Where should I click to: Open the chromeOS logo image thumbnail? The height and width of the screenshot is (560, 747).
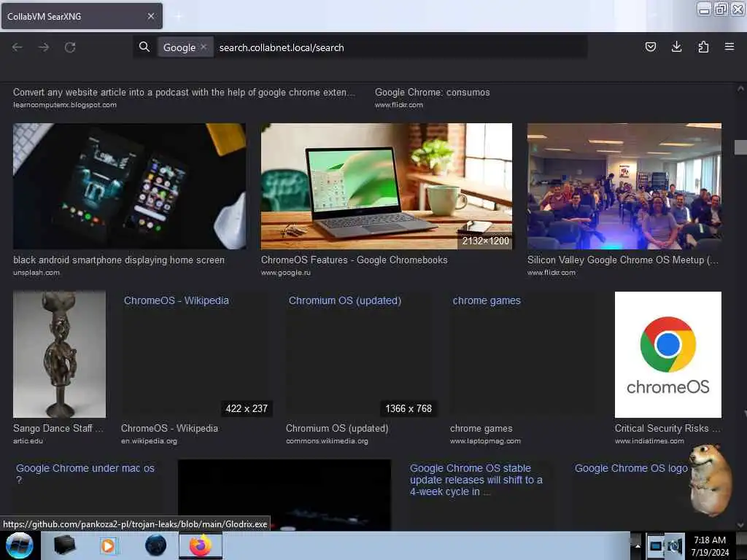coord(668,355)
